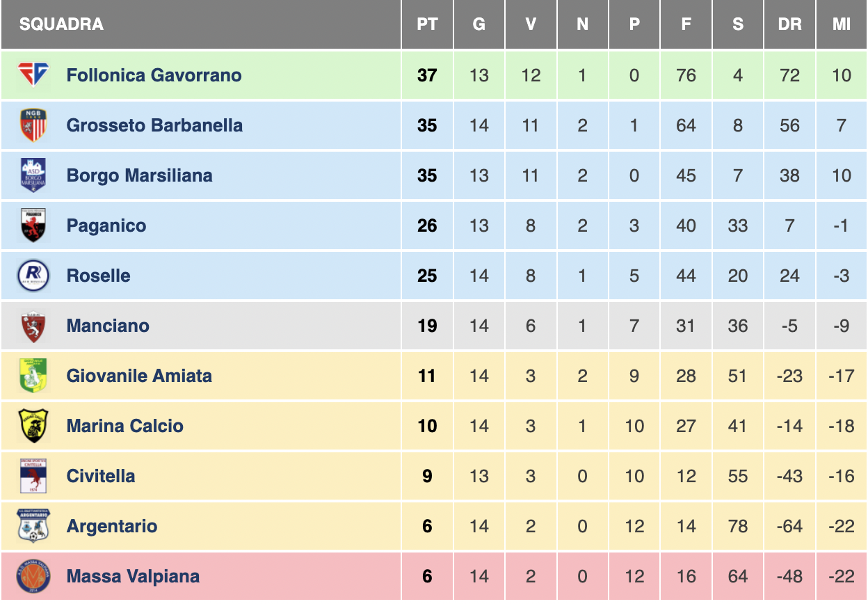The height and width of the screenshot is (604, 868).
Task: Click Civitella's 9 points cell
Action: (x=427, y=476)
